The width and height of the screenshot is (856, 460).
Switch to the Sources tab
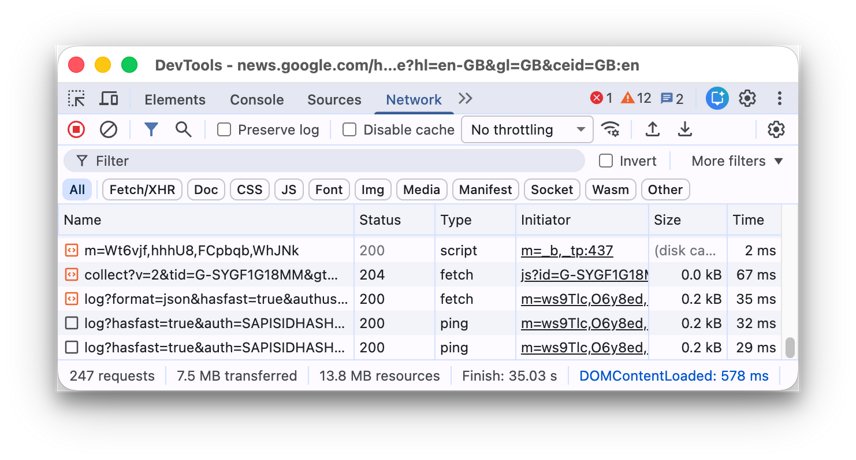[x=334, y=99]
